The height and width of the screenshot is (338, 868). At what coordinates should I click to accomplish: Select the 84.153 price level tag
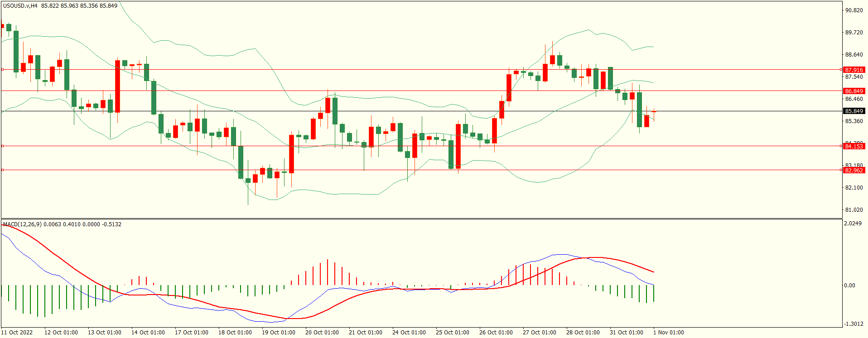[x=854, y=146]
